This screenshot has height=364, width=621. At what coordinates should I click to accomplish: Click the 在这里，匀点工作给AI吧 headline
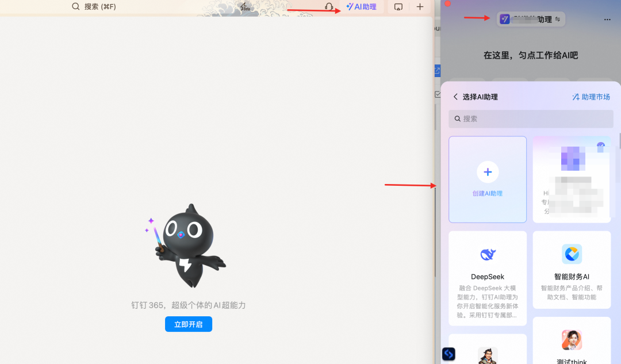click(531, 55)
